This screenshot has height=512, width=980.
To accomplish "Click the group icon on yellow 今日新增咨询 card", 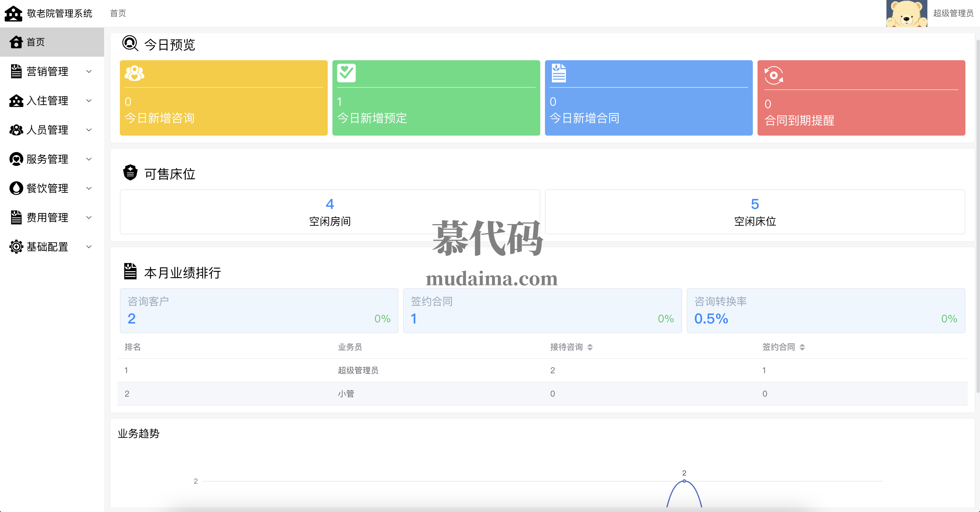I will pos(134,73).
